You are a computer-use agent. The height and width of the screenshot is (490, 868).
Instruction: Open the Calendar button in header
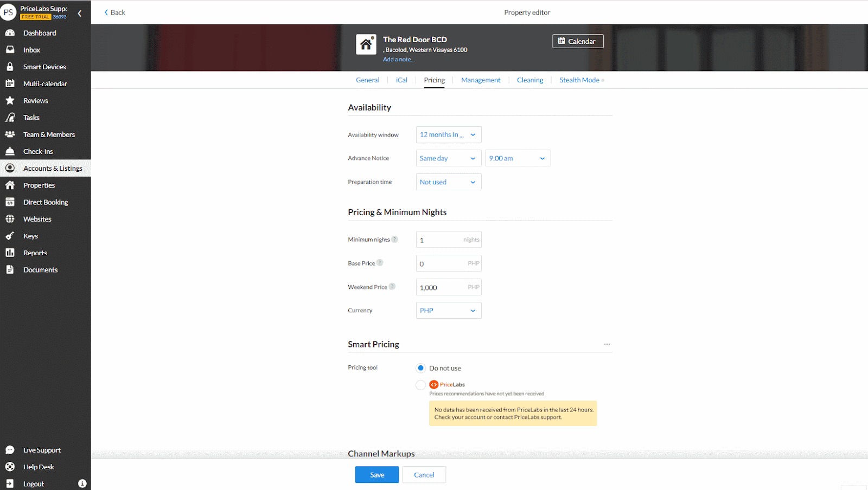(577, 41)
